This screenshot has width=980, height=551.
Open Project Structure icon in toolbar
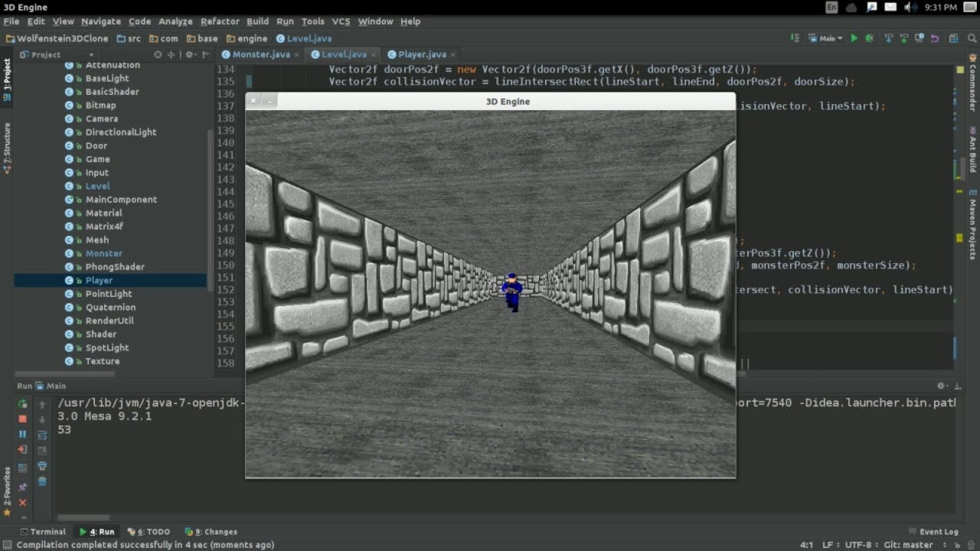(x=953, y=38)
